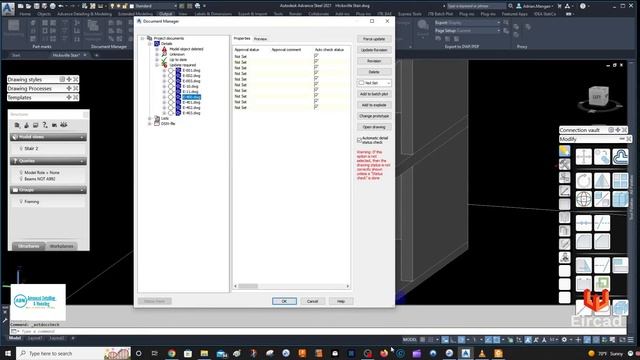Expand the Lists tree node
Screen dimensions: 640x360
150,118
